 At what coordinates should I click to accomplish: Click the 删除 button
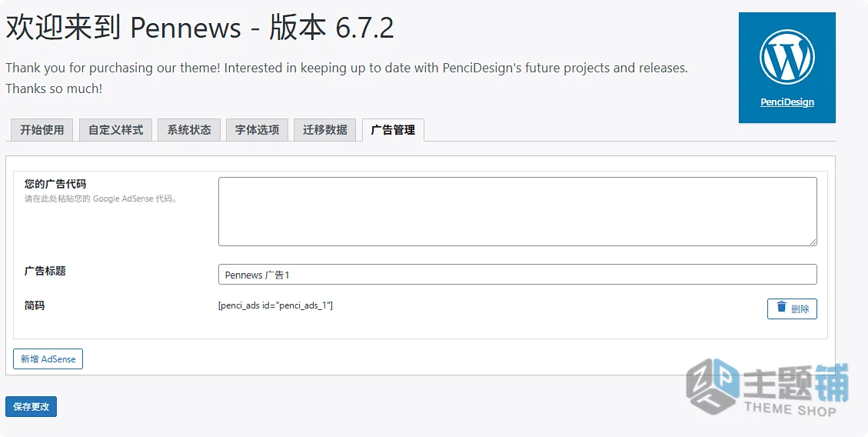[x=792, y=309]
